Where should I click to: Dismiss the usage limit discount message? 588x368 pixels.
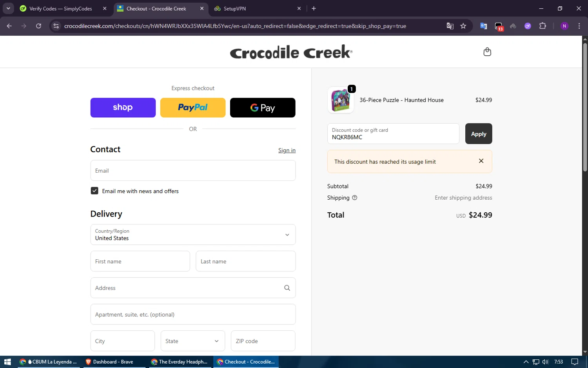[481, 161]
